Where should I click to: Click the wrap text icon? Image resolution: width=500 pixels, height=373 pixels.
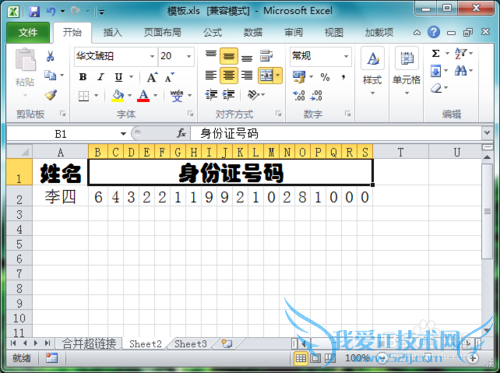[266, 56]
